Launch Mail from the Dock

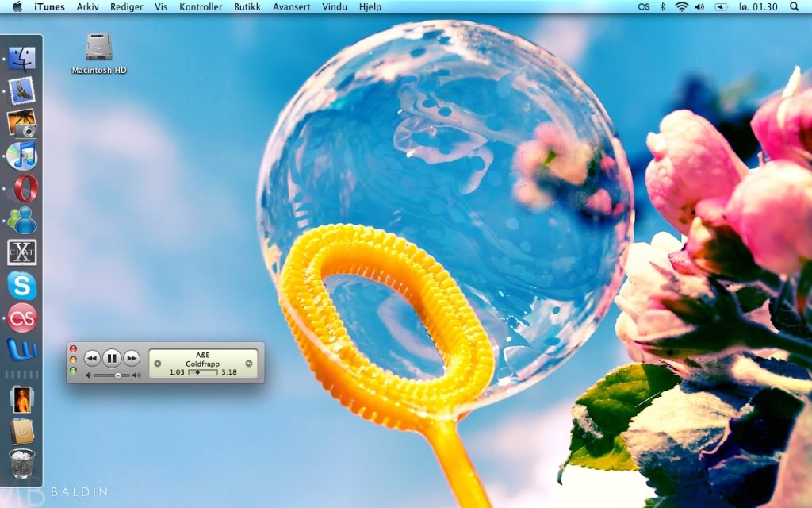(22, 91)
